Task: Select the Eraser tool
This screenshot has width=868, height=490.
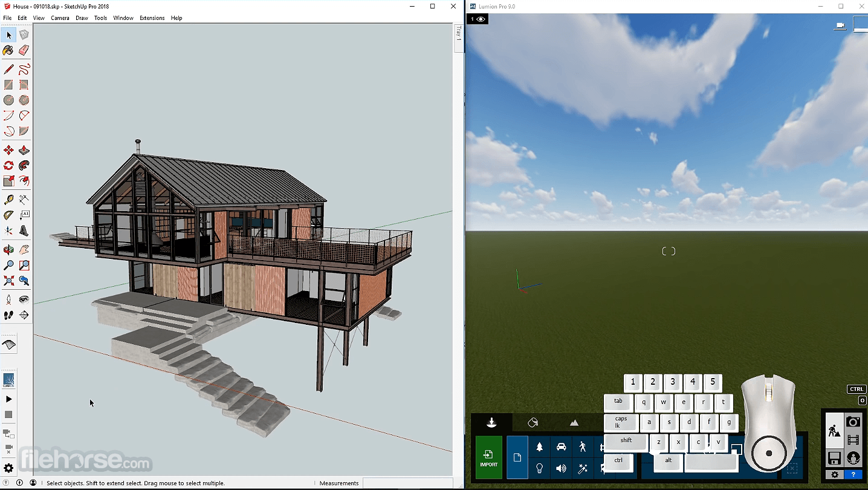Action: click(24, 50)
